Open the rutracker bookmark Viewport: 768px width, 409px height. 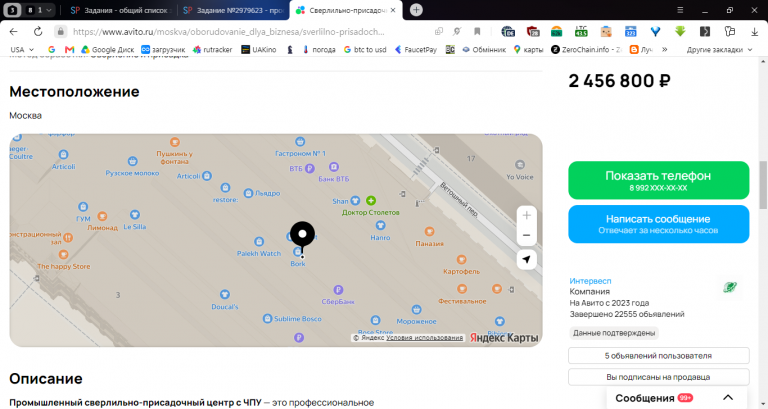click(212, 49)
